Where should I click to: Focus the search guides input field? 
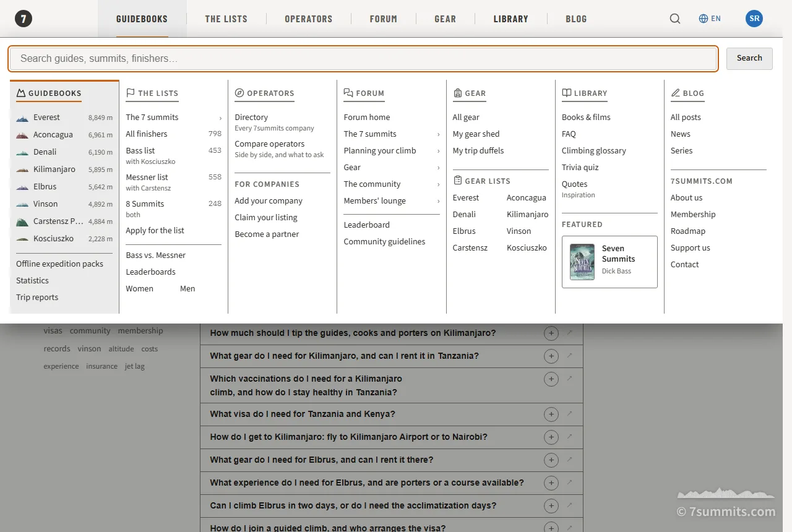point(363,59)
